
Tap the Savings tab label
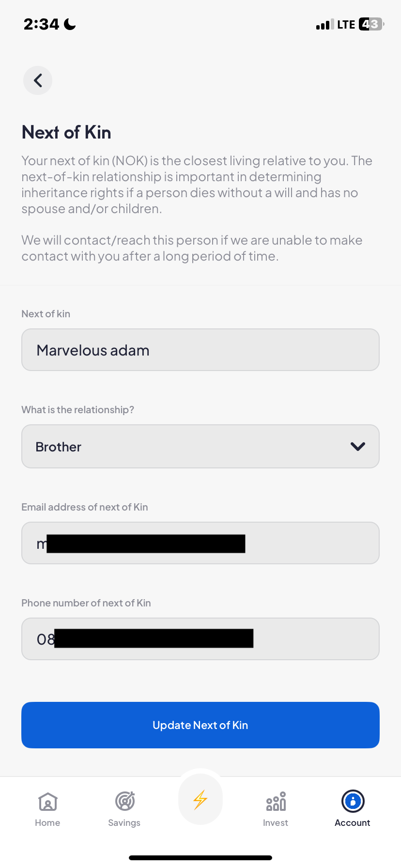[124, 823]
